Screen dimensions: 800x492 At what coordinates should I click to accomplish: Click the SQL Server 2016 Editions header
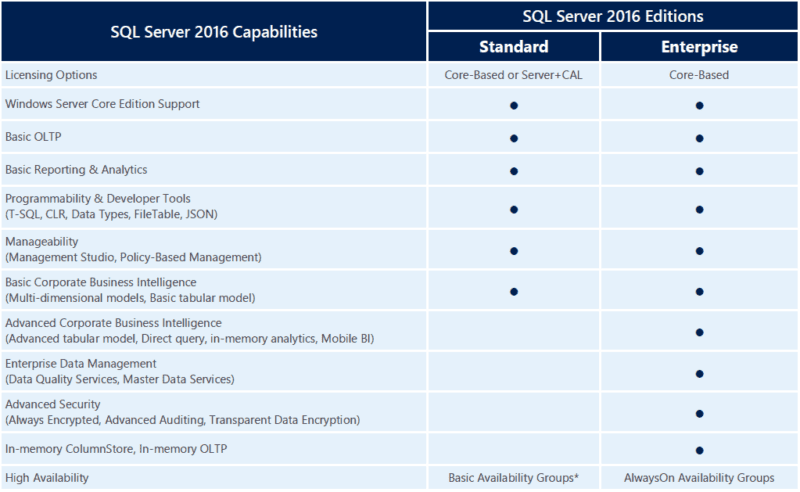(x=613, y=16)
